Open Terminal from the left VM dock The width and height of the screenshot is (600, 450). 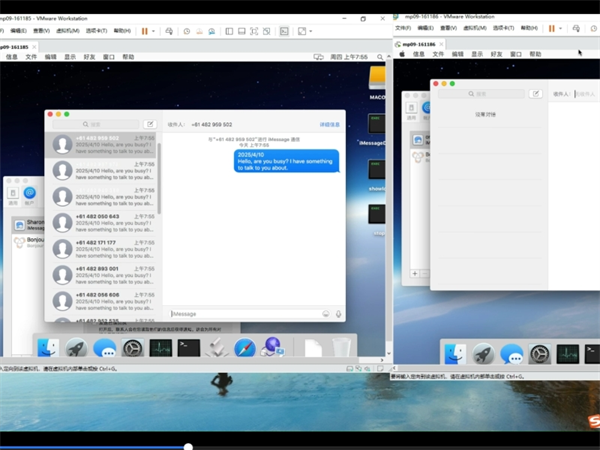[189, 348]
